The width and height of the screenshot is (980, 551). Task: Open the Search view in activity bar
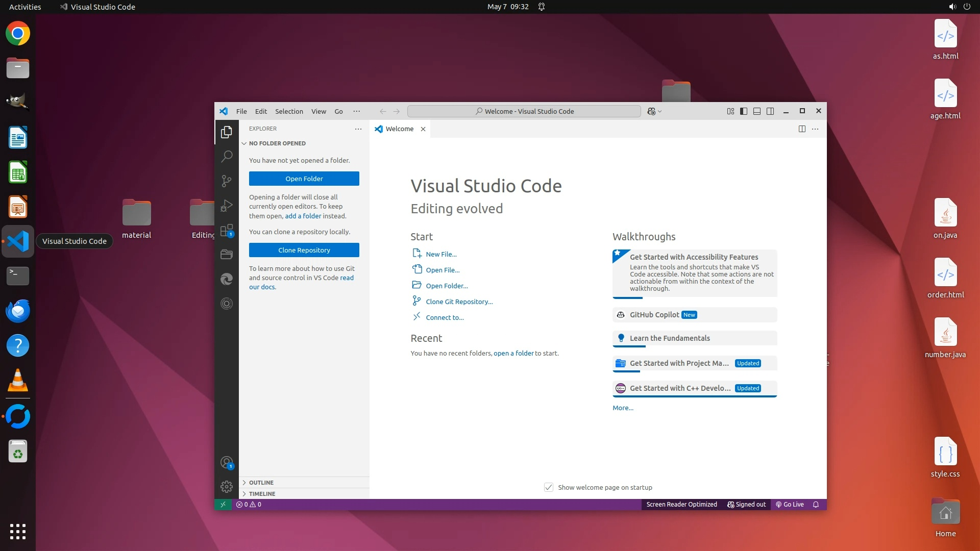click(x=227, y=156)
